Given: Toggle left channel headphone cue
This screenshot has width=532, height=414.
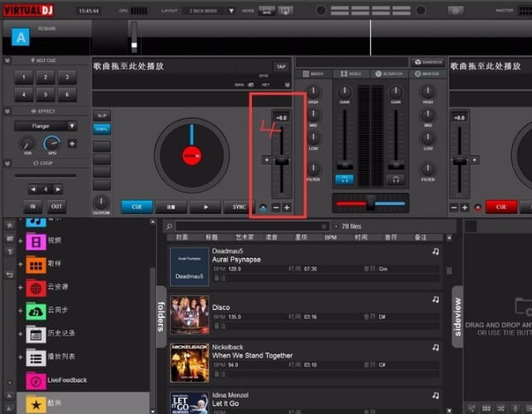Looking at the screenshot, I should click(x=344, y=179).
